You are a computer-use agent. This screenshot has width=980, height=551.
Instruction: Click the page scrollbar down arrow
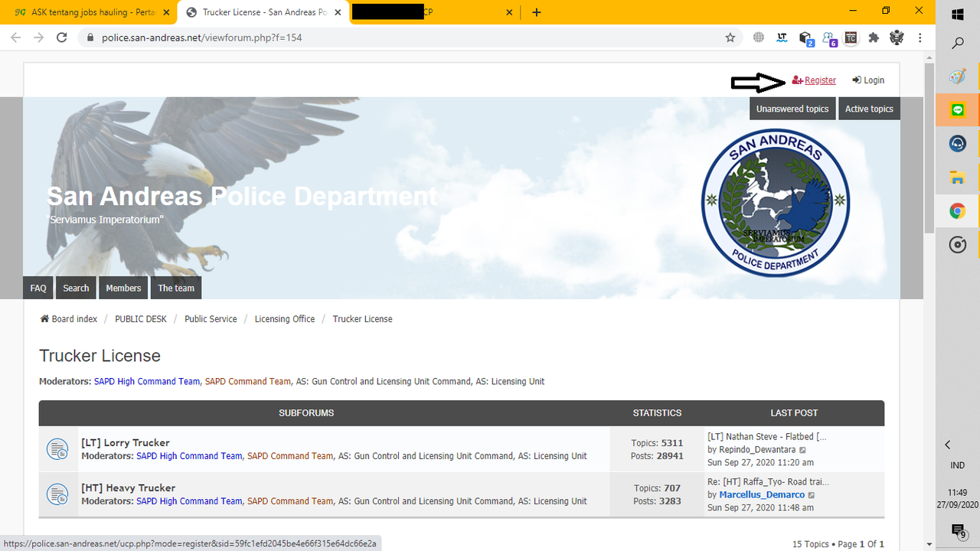click(x=929, y=544)
